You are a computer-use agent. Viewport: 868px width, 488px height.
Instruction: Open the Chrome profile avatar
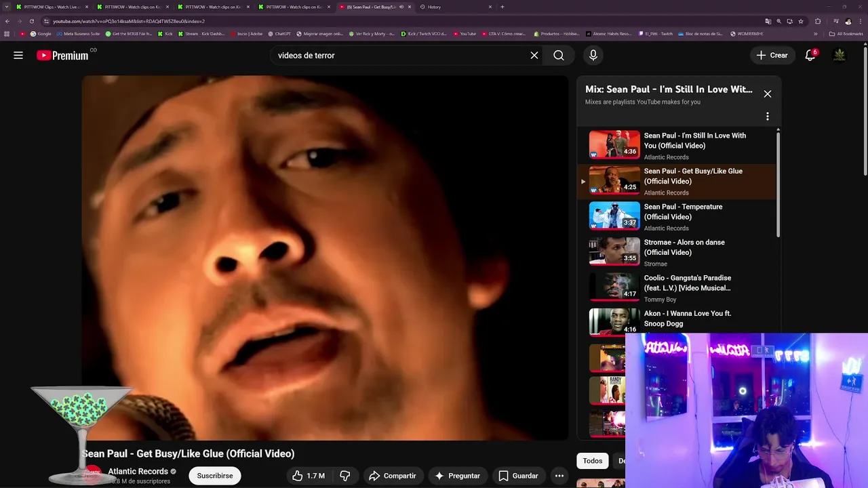point(848,21)
